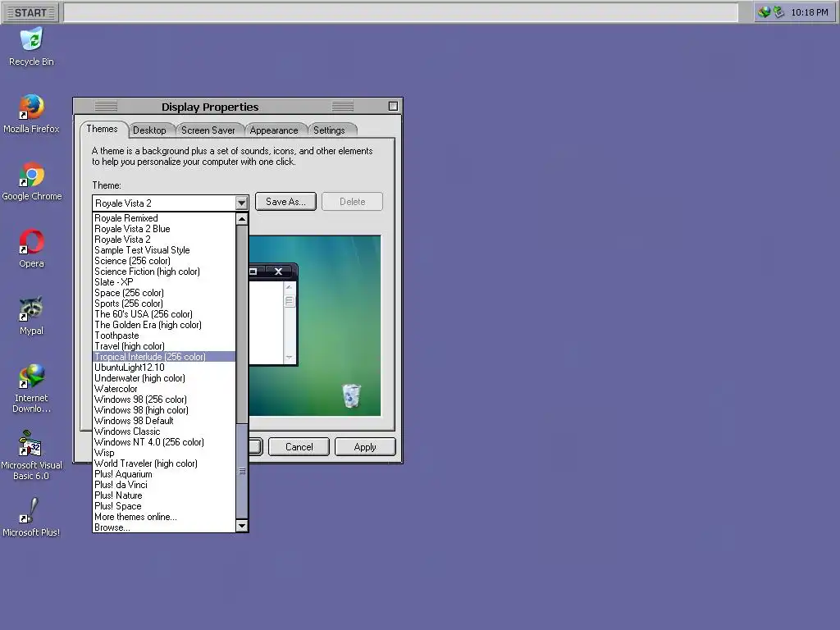Choose Royale Remixed theme
This screenshot has height=630, width=840.
(x=164, y=218)
